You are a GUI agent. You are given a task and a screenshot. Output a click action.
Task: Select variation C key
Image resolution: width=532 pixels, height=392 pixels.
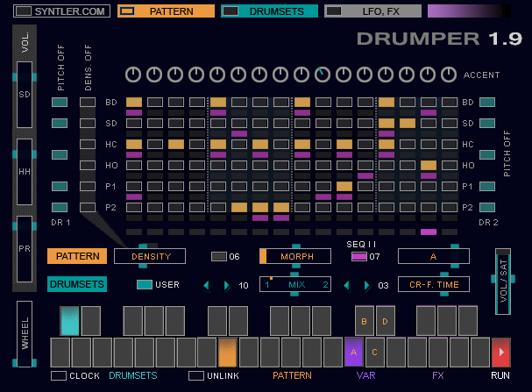pos(374,353)
